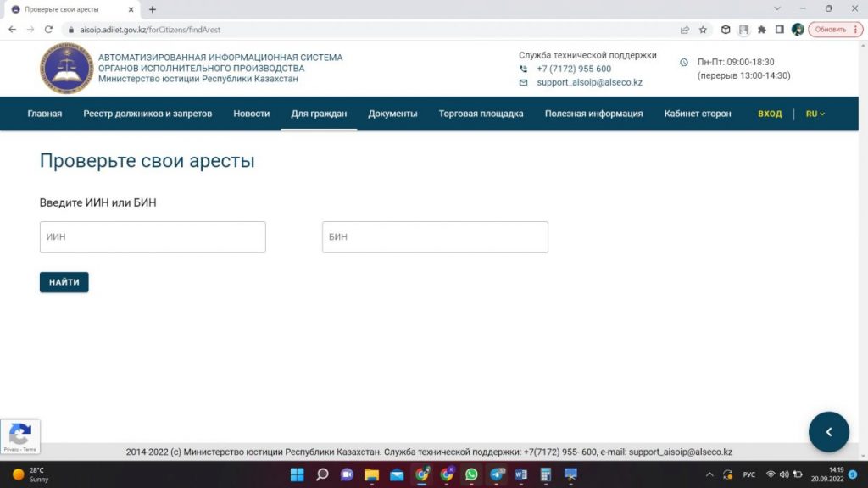This screenshot has height=488, width=868.
Task: Close the "Проверьте свои аресты" tab
Action: pos(131,9)
